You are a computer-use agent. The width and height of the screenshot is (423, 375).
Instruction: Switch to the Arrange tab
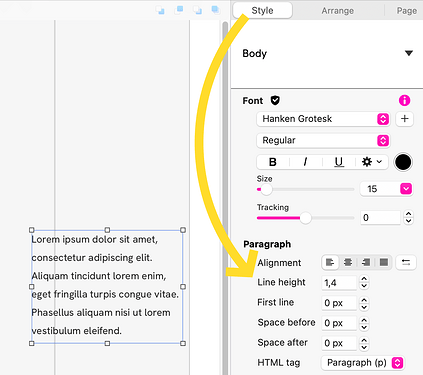pos(338,11)
